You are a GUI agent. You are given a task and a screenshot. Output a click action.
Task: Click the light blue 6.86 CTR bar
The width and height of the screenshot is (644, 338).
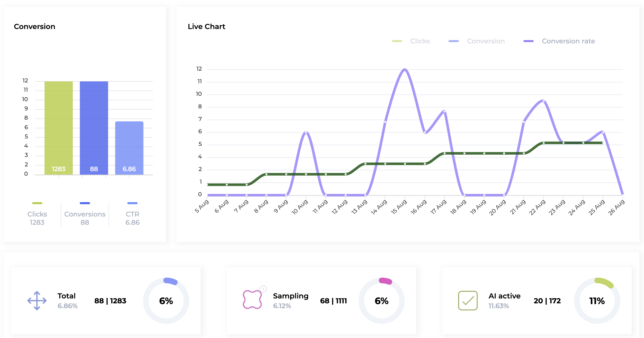(x=129, y=148)
